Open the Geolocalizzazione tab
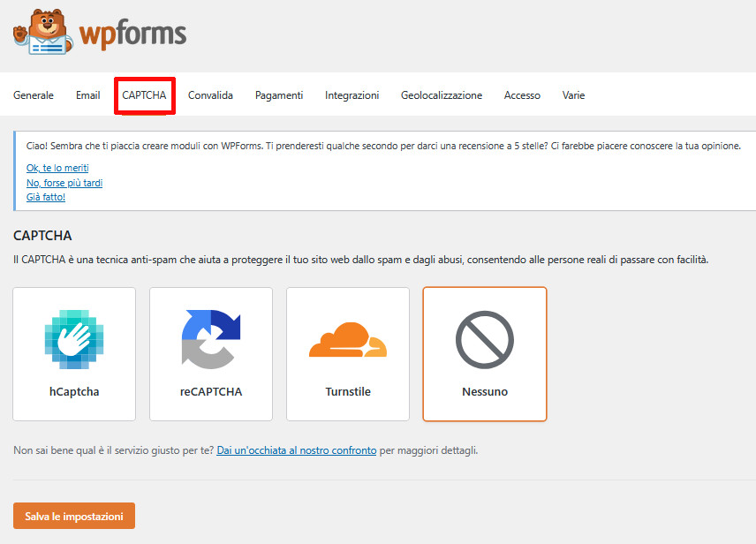The image size is (756, 544). tap(442, 95)
